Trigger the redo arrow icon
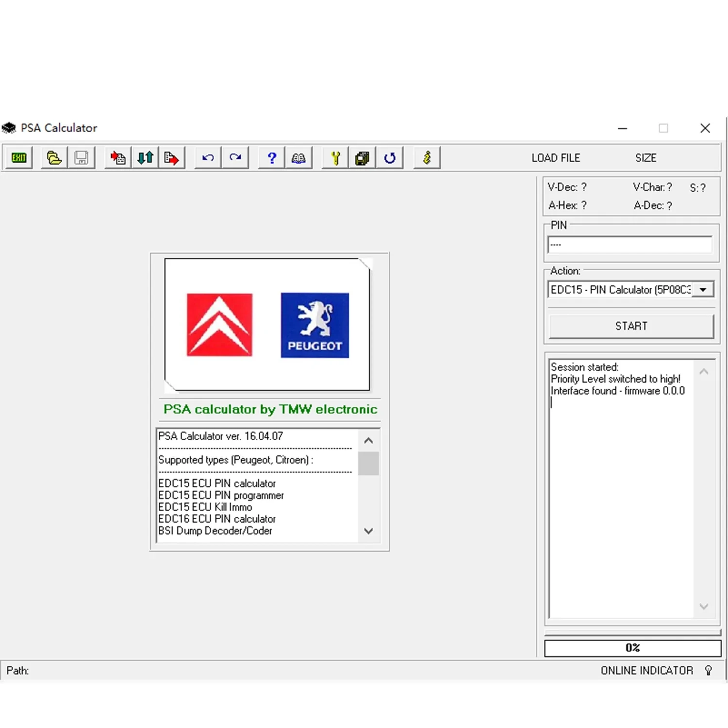The height and width of the screenshot is (728, 728). click(235, 157)
